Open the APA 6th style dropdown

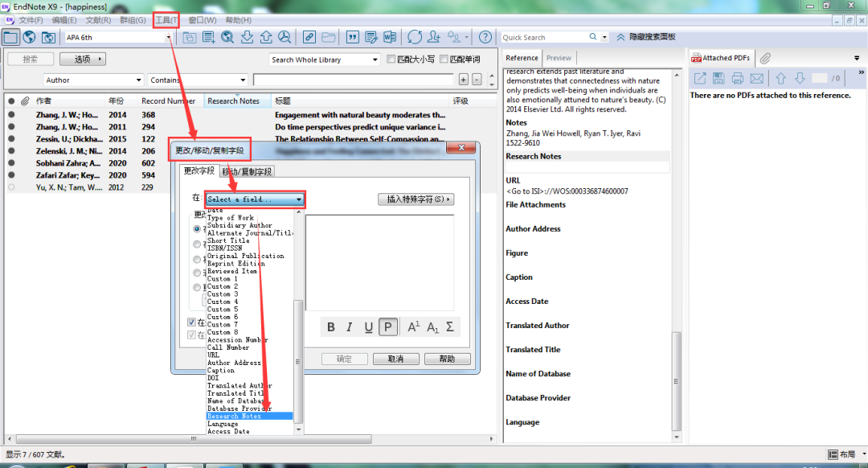168,38
